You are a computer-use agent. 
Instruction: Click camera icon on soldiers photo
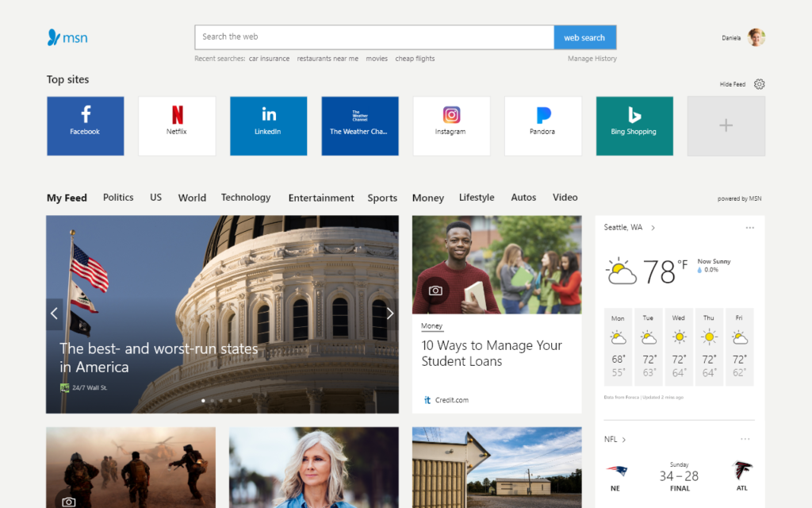pyautogui.click(x=68, y=501)
